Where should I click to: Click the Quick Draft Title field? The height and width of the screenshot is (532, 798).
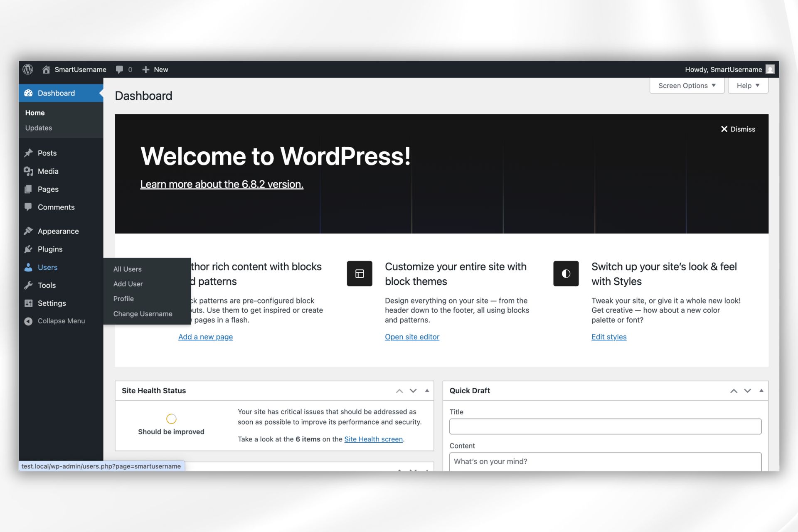(x=605, y=426)
